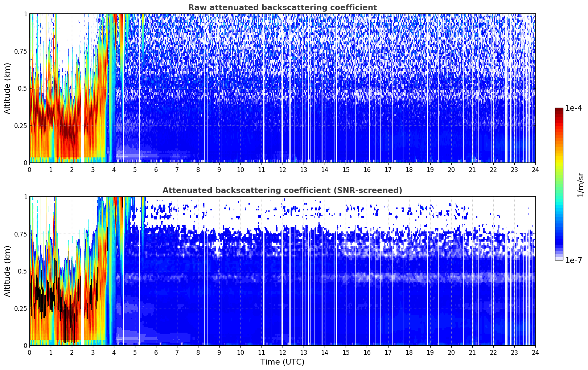Click hour 21 tick label on bottom plot
The height and width of the screenshot is (370, 588).
point(472,352)
